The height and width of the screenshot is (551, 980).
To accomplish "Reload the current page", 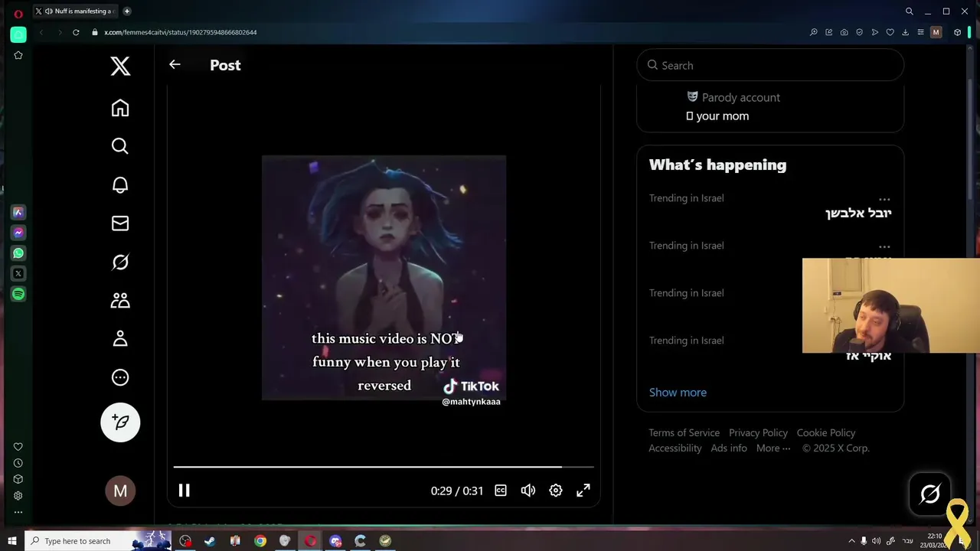I will [x=76, y=32].
